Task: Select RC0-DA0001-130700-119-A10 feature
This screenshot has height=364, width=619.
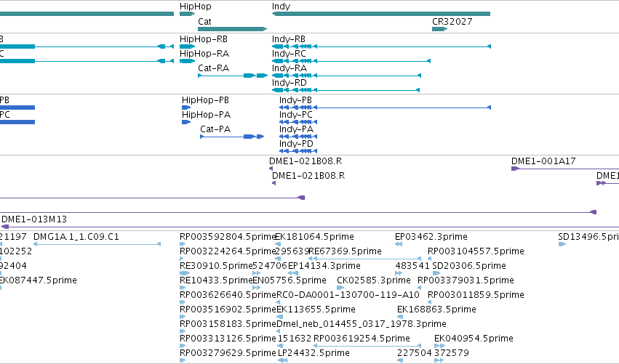Action: (348, 295)
